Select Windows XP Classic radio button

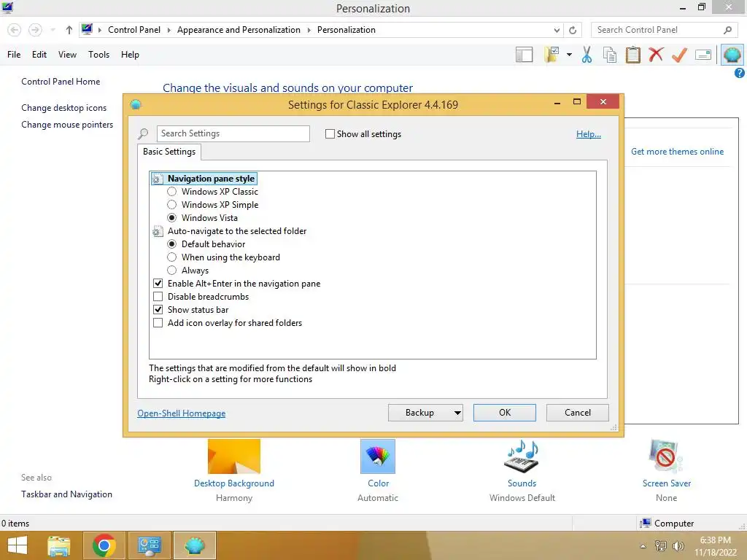click(x=171, y=192)
